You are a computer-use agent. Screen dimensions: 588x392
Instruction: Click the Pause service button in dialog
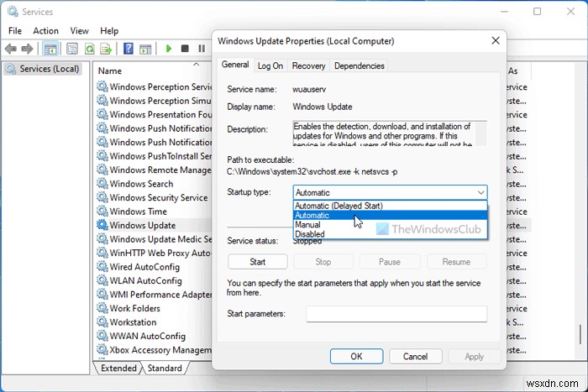tap(390, 262)
